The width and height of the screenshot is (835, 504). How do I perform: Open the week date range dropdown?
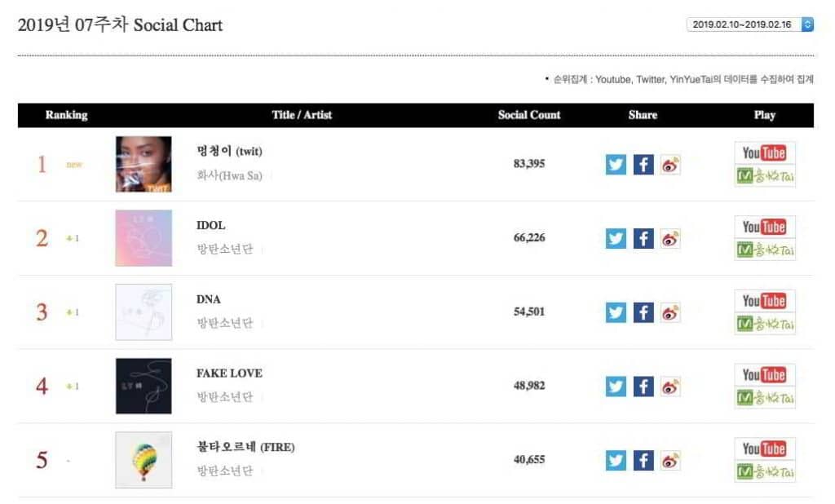750,24
